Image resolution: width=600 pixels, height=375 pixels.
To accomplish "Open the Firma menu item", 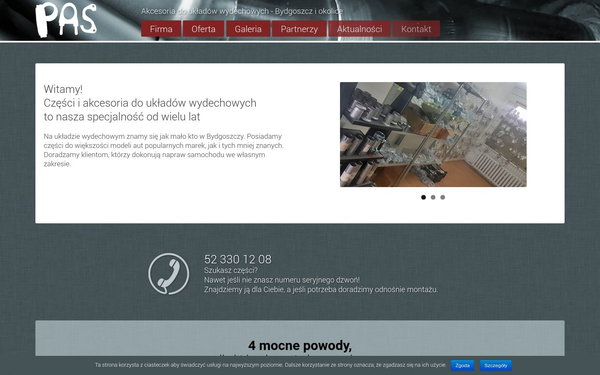I will [x=161, y=29].
